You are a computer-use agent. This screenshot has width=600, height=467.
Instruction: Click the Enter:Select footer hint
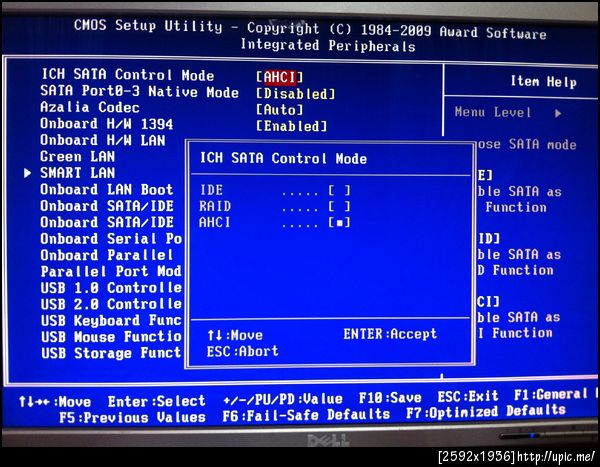click(x=157, y=402)
